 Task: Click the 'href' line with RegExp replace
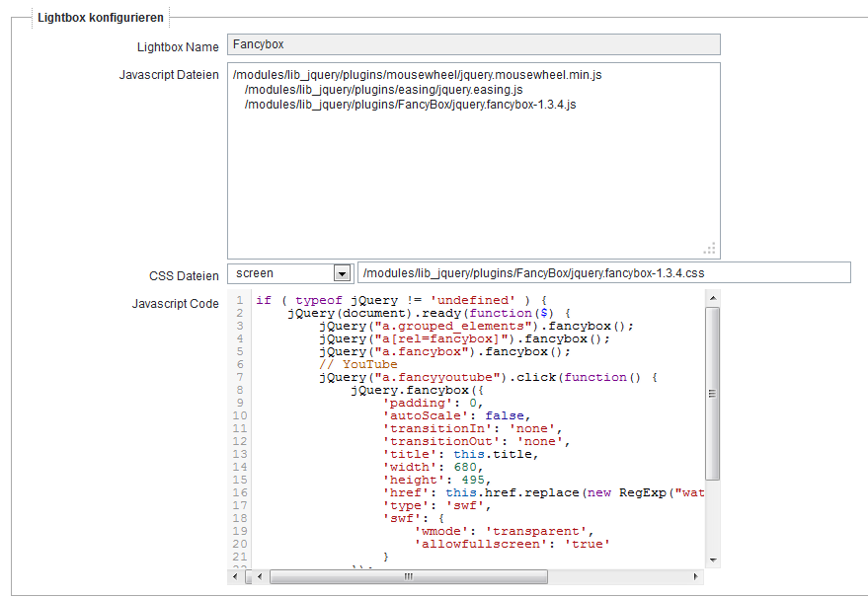(543, 492)
